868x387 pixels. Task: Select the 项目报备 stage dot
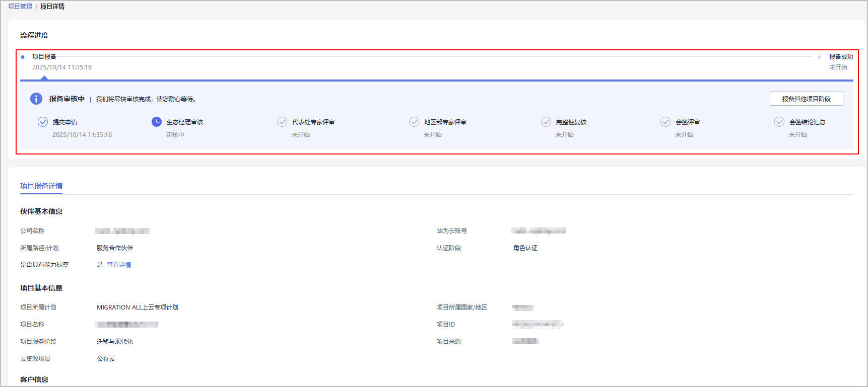coord(23,57)
